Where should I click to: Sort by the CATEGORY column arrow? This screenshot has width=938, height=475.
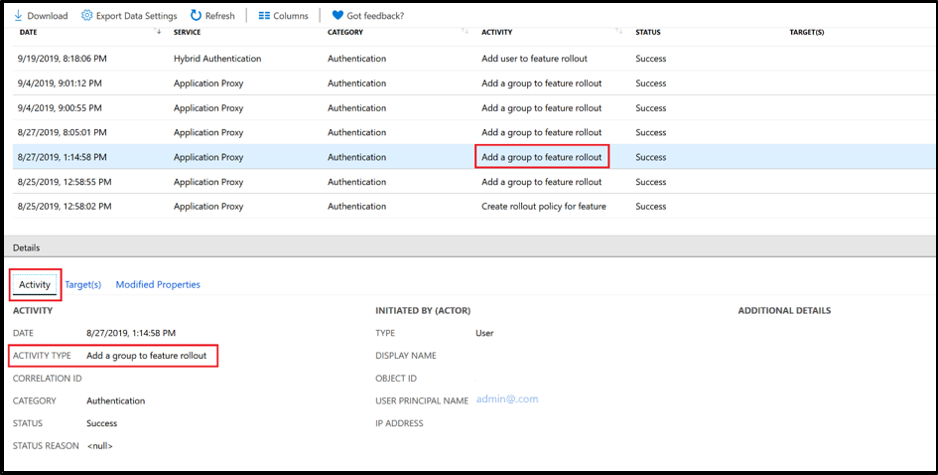click(465, 32)
